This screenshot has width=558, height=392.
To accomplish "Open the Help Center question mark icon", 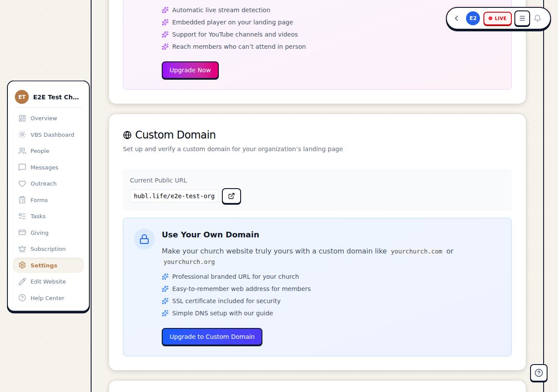I will click(22, 298).
